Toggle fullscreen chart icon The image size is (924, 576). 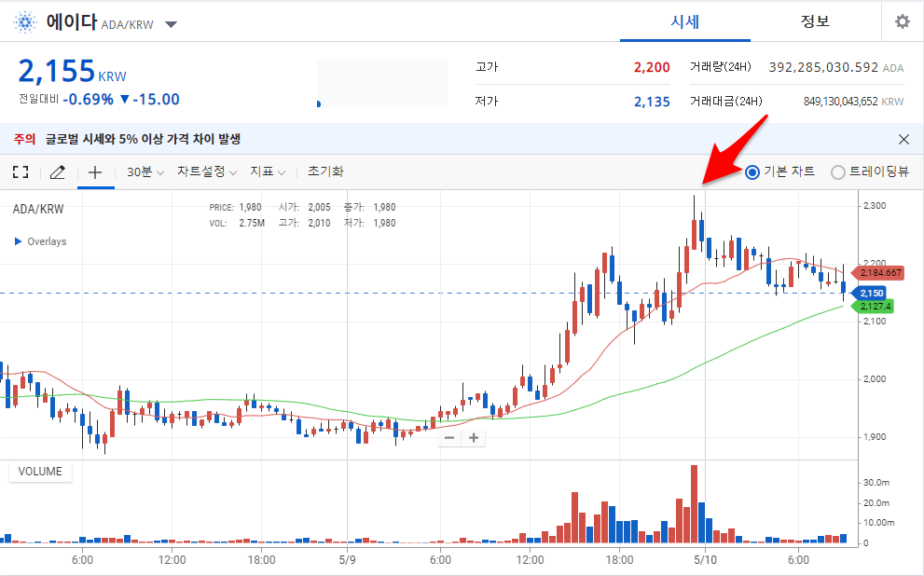click(21, 172)
